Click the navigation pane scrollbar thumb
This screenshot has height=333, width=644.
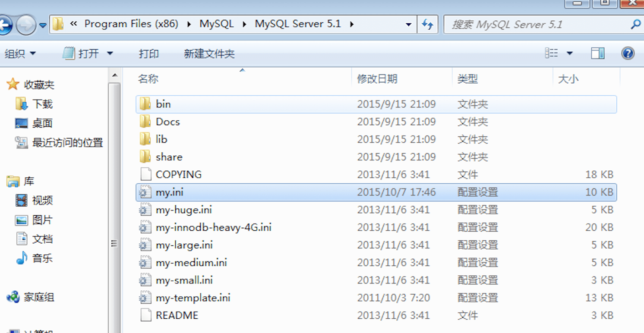(114, 207)
